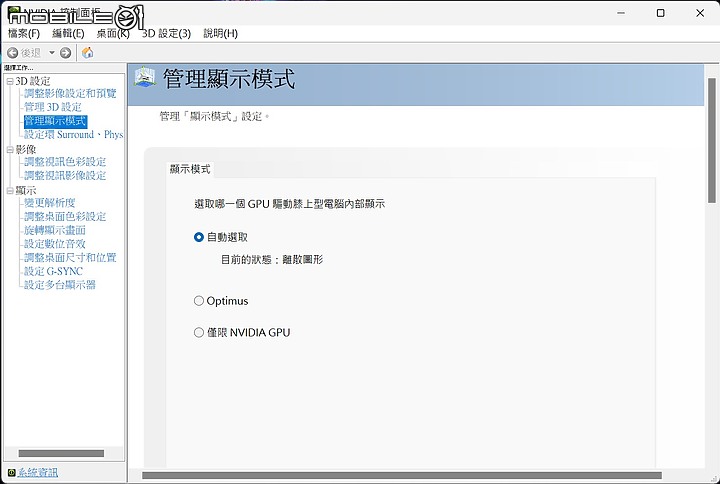Select 管理顯示模式 in the tree

click(55, 121)
